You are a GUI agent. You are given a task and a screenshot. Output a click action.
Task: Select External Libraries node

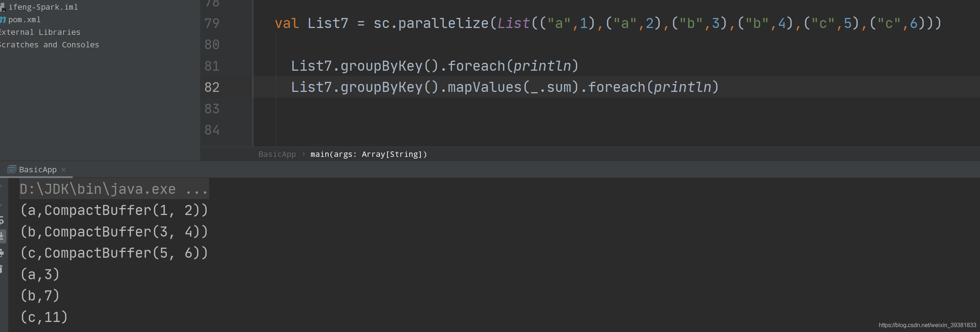click(x=40, y=32)
